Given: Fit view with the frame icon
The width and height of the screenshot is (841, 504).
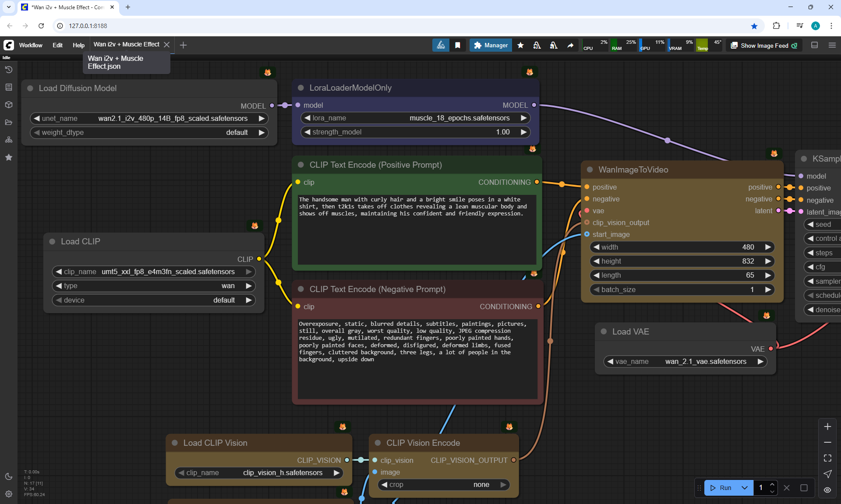Looking at the screenshot, I should pyautogui.click(x=827, y=458).
